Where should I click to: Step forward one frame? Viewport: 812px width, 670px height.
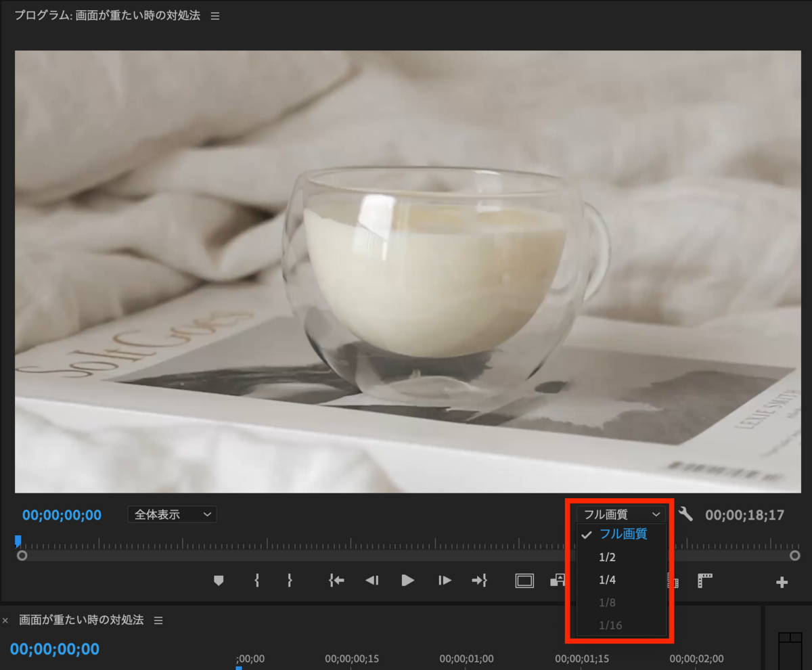444,581
